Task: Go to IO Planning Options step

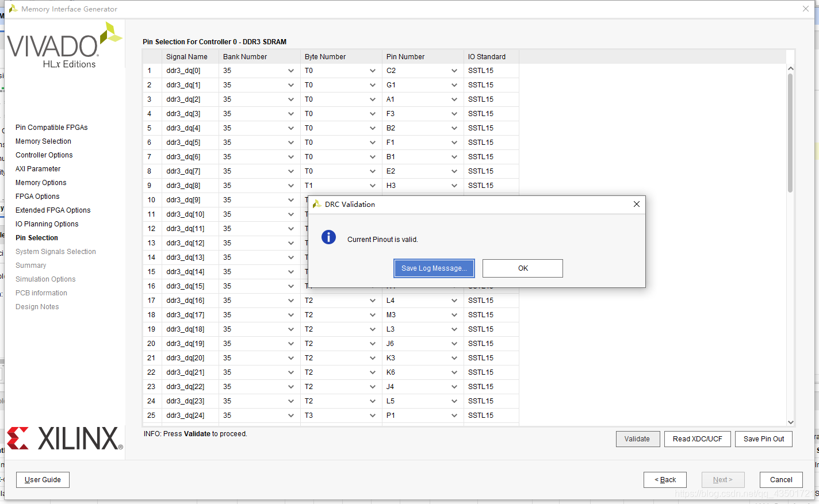Action: (47, 224)
